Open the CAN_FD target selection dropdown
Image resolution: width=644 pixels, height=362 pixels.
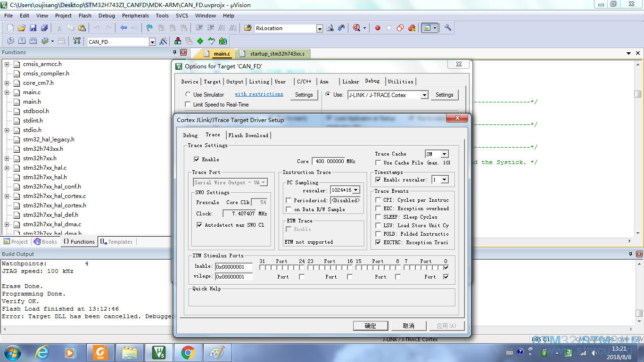tap(152, 42)
